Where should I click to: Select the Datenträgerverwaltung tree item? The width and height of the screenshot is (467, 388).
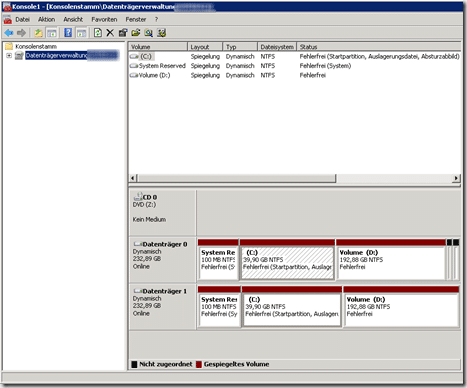72,55
